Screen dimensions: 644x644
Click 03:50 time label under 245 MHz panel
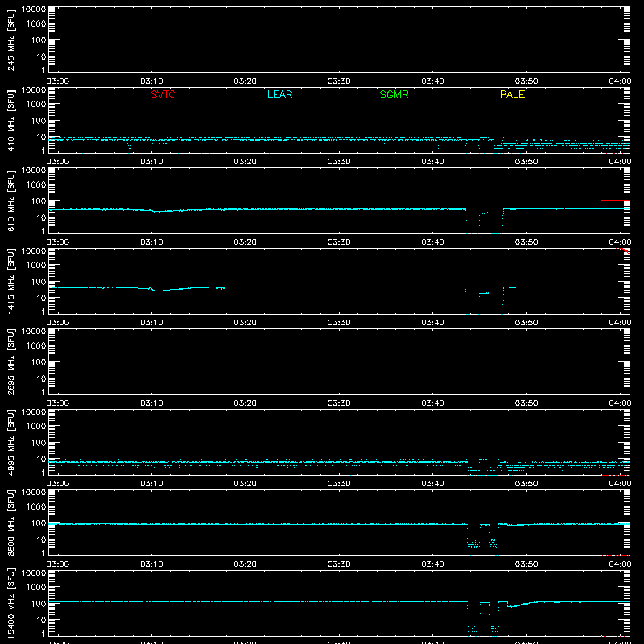[x=526, y=81]
